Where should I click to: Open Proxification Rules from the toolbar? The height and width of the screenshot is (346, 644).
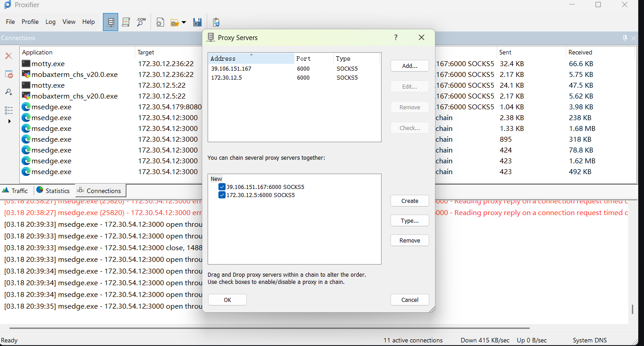pos(126,22)
